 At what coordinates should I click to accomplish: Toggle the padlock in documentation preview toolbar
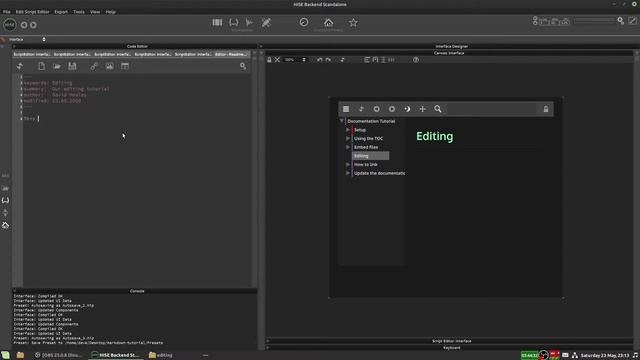(x=546, y=109)
